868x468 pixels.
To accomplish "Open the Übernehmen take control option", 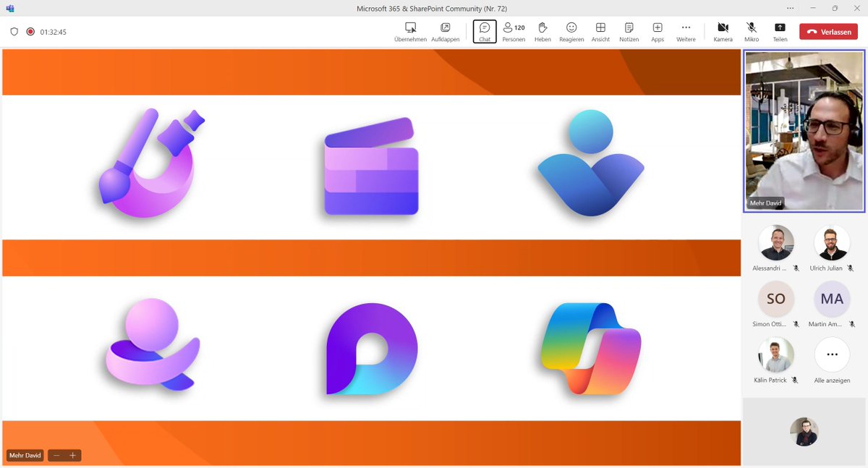I will 410,32.
